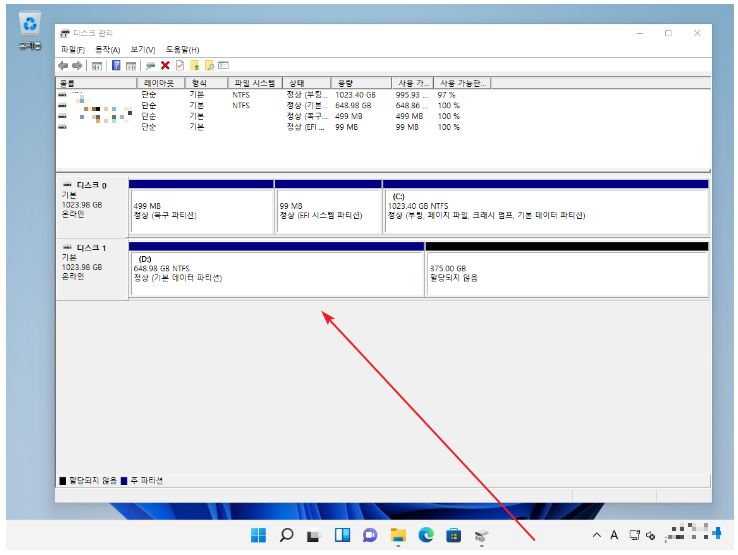Sort by the 레이아웃 column header
The height and width of the screenshot is (555, 738).
click(161, 83)
